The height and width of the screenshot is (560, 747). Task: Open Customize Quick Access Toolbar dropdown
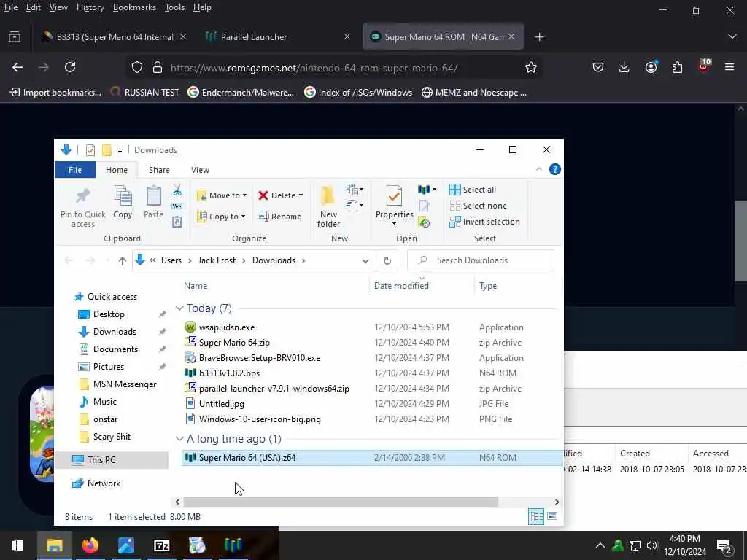[x=120, y=150]
